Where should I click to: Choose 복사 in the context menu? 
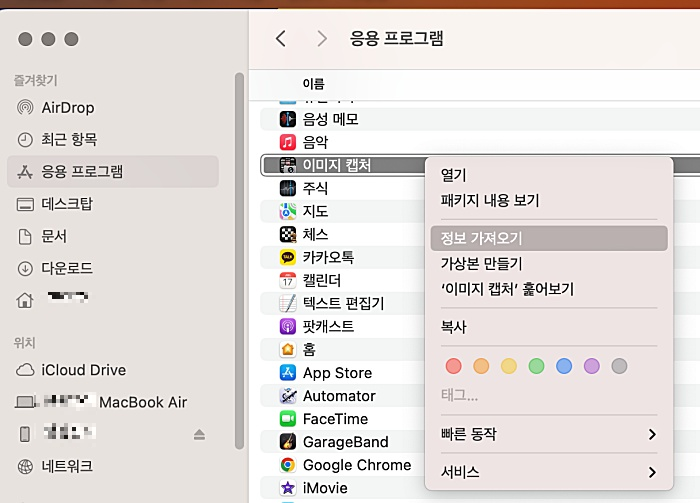[x=549, y=327]
